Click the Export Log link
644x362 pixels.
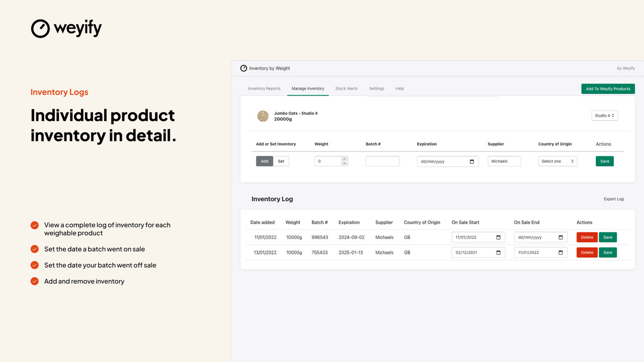tap(614, 199)
